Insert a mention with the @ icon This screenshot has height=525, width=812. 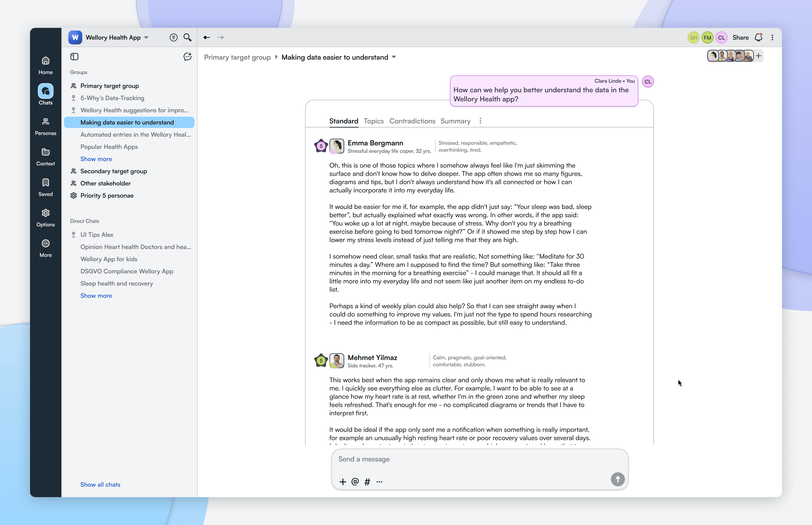point(355,482)
